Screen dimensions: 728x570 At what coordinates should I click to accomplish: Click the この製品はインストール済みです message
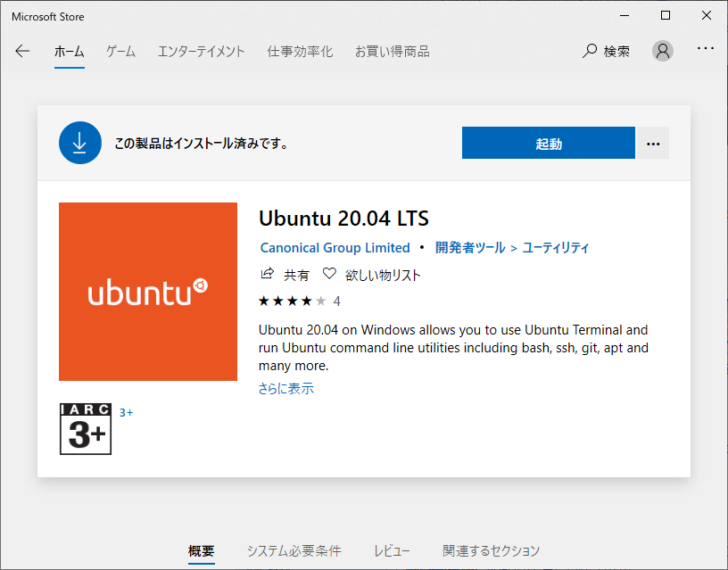point(202,144)
